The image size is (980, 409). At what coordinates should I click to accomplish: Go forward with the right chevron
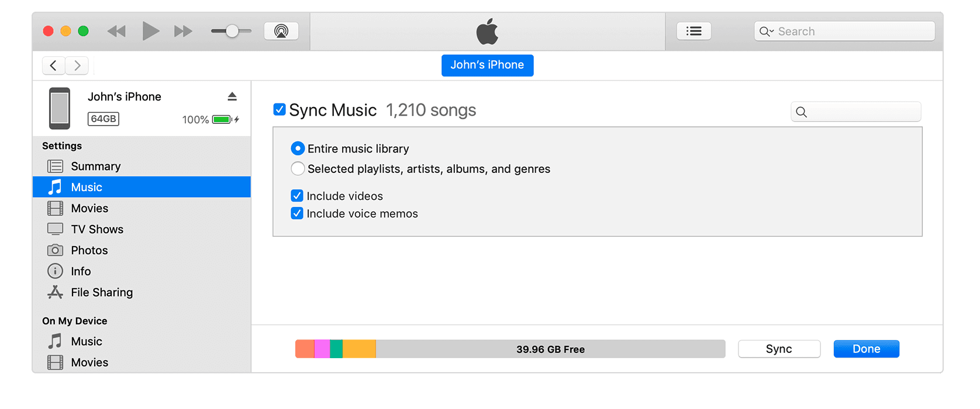coord(77,65)
